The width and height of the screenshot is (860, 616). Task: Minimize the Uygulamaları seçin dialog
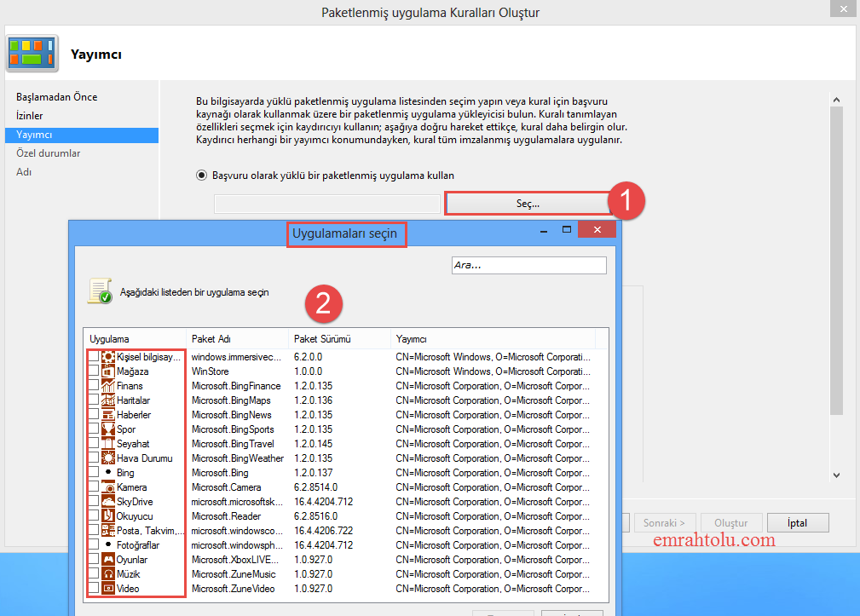tap(544, 230)
